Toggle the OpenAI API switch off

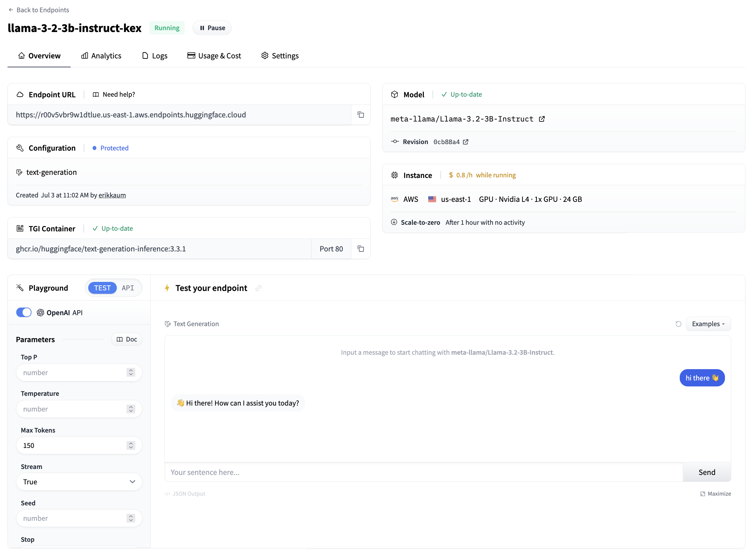pos(24,313)
